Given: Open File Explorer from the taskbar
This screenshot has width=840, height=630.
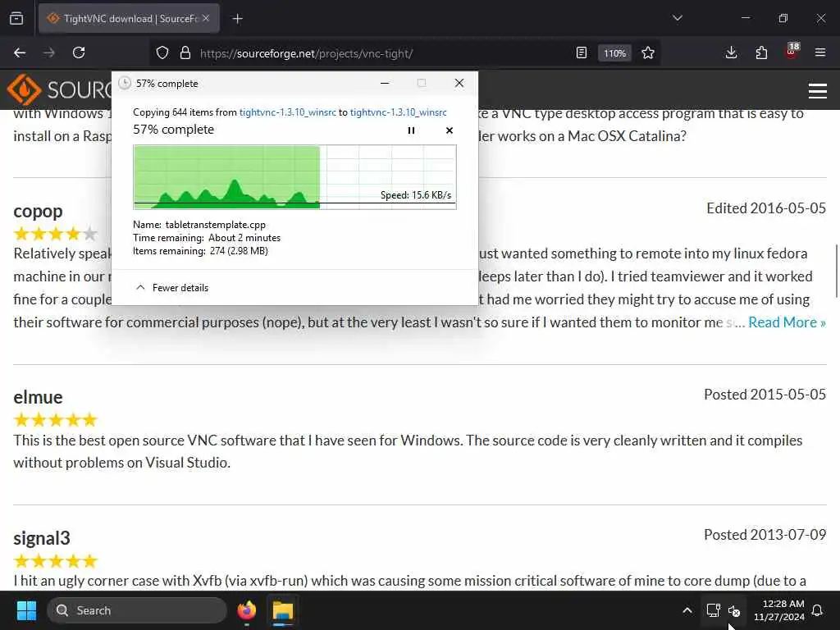Looking at the screenshot, I should point(283,610).
